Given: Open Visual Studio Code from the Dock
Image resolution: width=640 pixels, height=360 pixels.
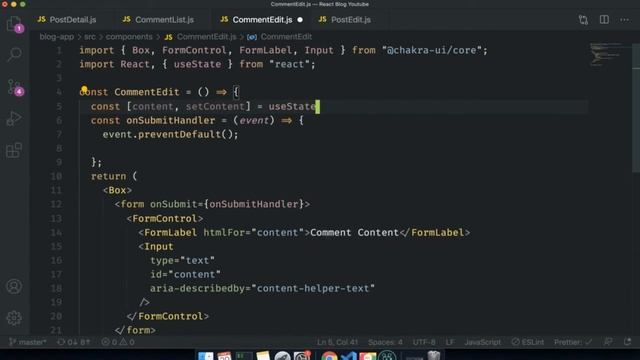Looking at the screenshot, I should [x=348, y=356].
